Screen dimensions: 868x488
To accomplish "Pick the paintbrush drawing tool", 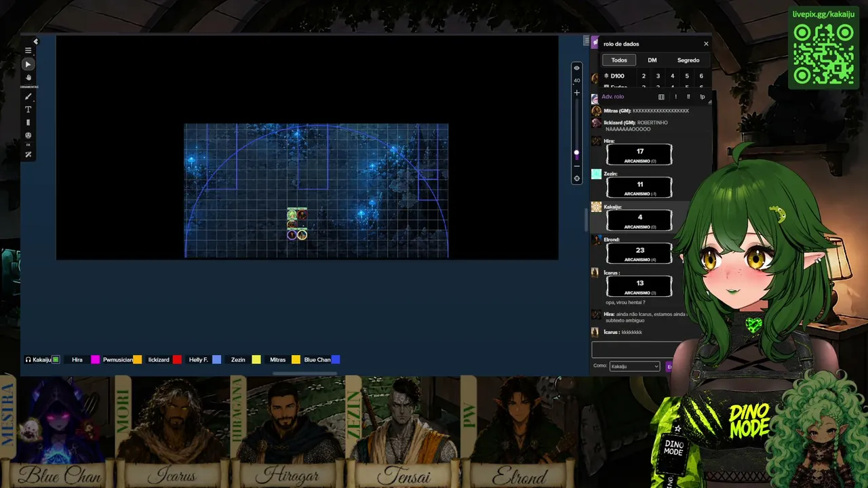I will (28, 97).
